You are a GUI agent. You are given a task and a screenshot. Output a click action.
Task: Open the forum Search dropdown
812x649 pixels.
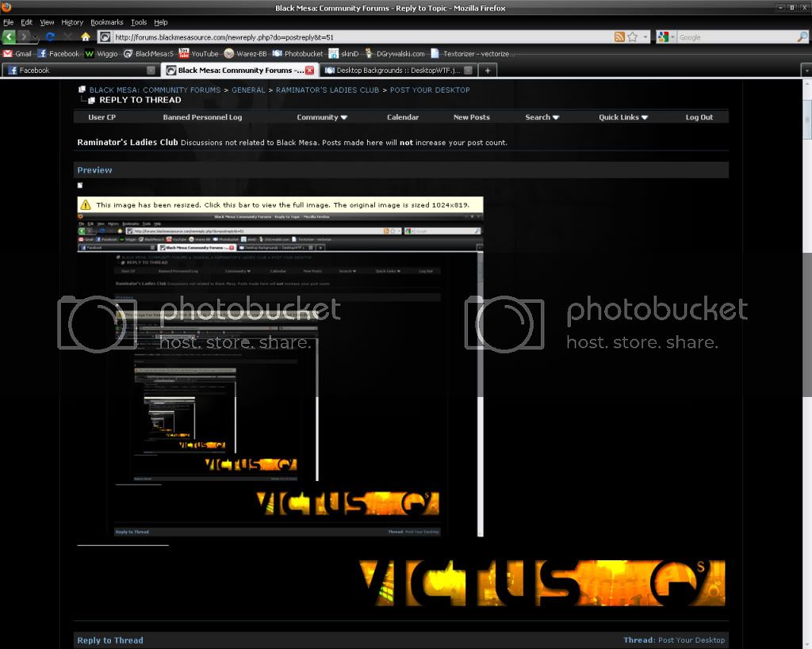click(x=542, y=117)
